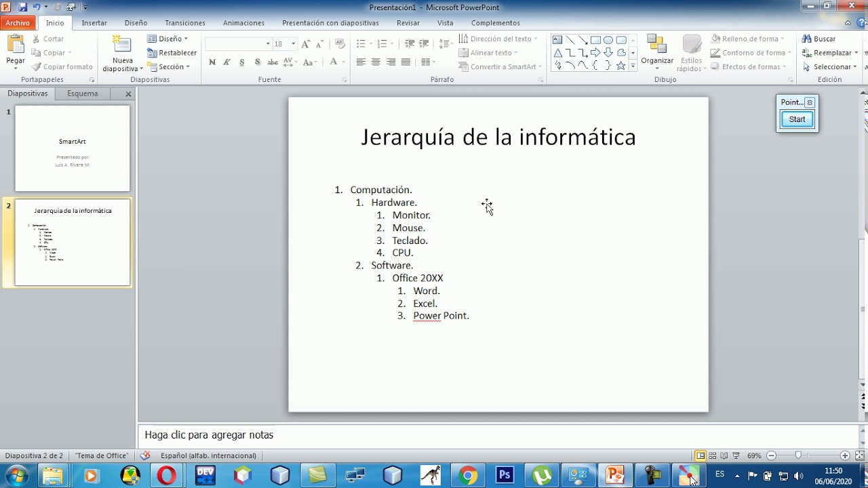Decrease the list indent level
Image resolution: width=868 pixels, height=488 pixels.
click(x=409, y=44)
